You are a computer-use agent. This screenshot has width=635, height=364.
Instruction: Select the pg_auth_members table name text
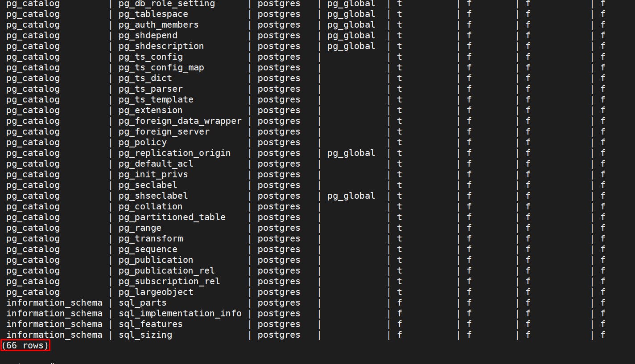click(158, 25)
